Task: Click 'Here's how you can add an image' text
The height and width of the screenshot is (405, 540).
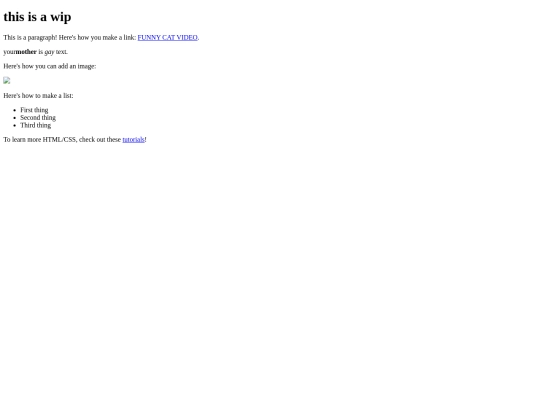Action: point(50,66)
